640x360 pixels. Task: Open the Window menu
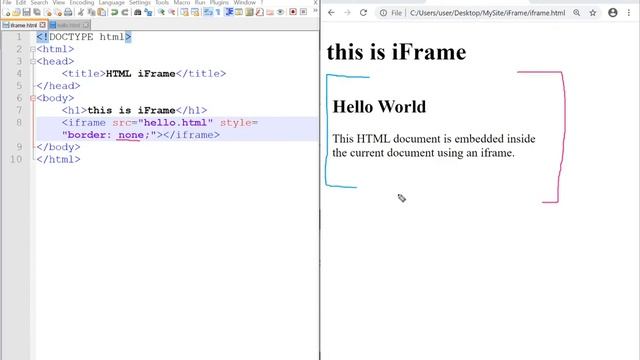coord(244,2)
